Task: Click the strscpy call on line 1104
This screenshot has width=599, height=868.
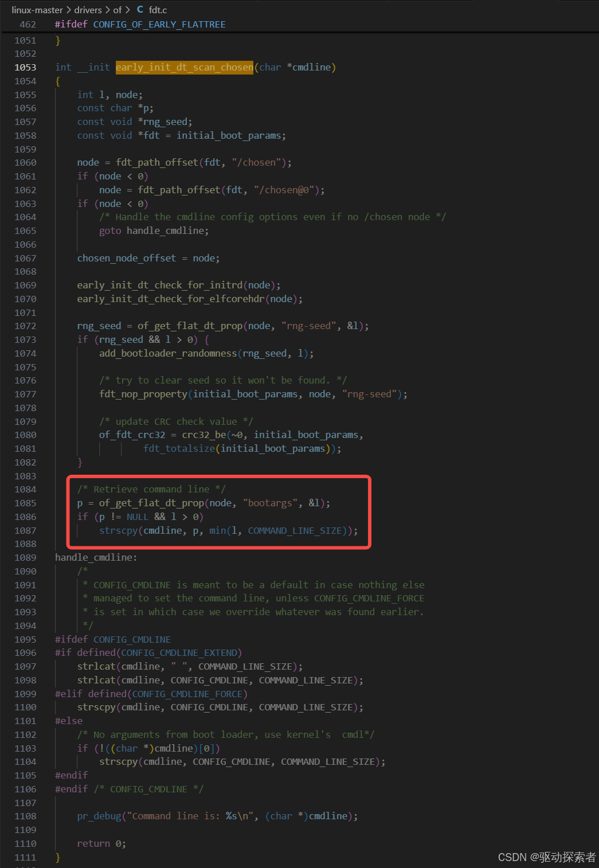Action: (242, 762)
